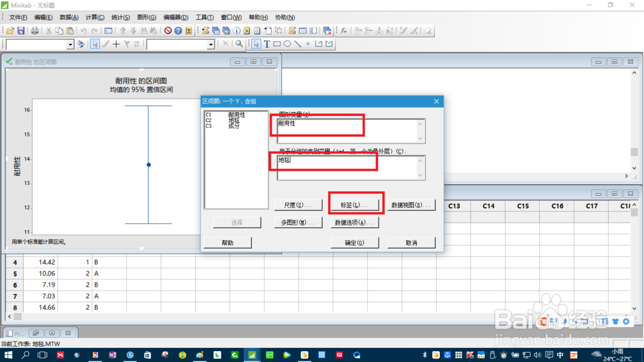Click the crosshairs plus tool
Screen dimensions: 644x362
[x=116, y=44]
